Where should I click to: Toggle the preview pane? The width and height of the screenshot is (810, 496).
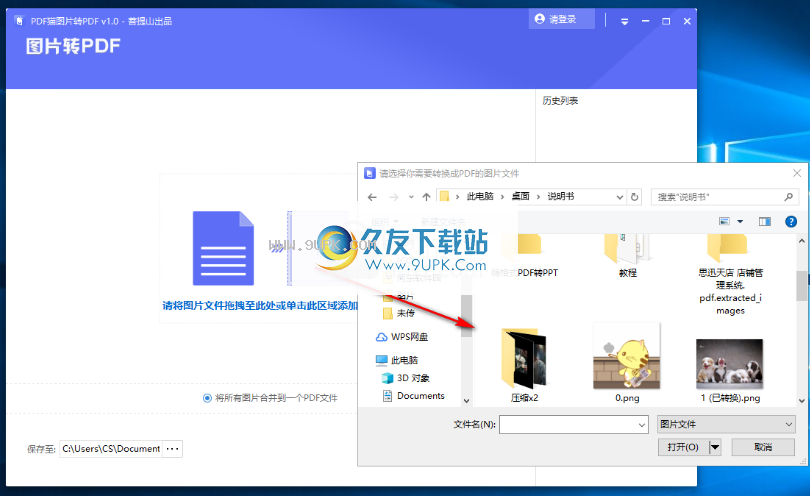pyautogui.click(x=765, y=222)
